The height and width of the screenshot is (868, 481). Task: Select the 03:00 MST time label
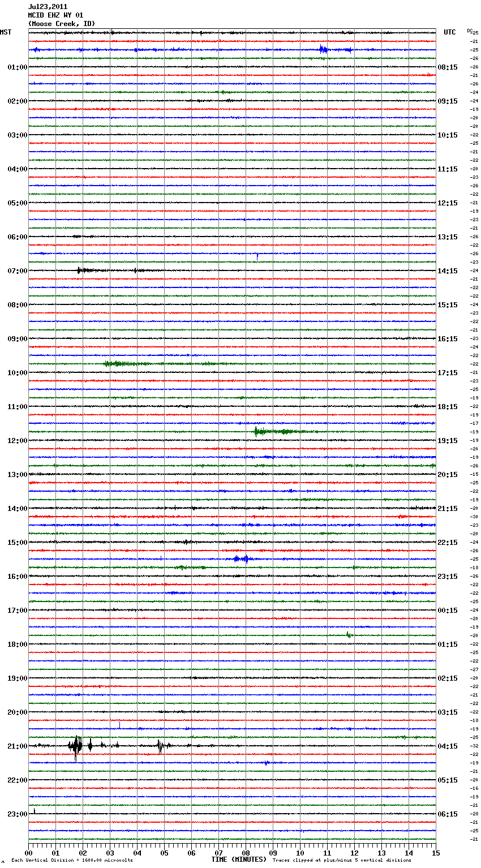tap(17, 135)
